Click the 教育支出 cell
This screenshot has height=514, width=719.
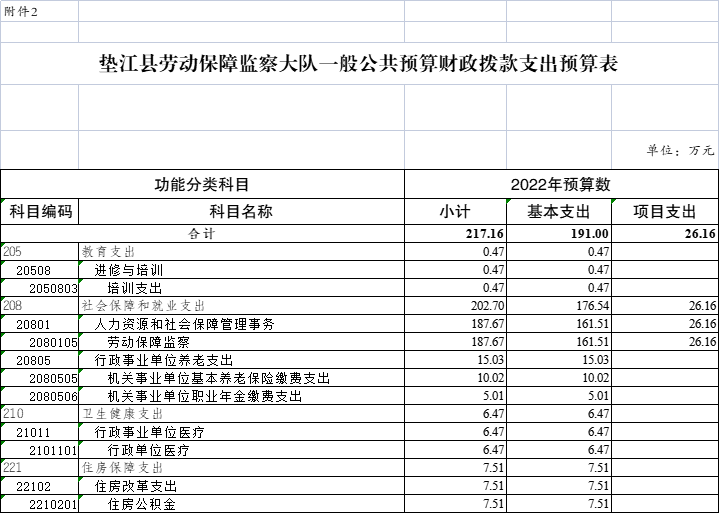(x=241, y=251)
